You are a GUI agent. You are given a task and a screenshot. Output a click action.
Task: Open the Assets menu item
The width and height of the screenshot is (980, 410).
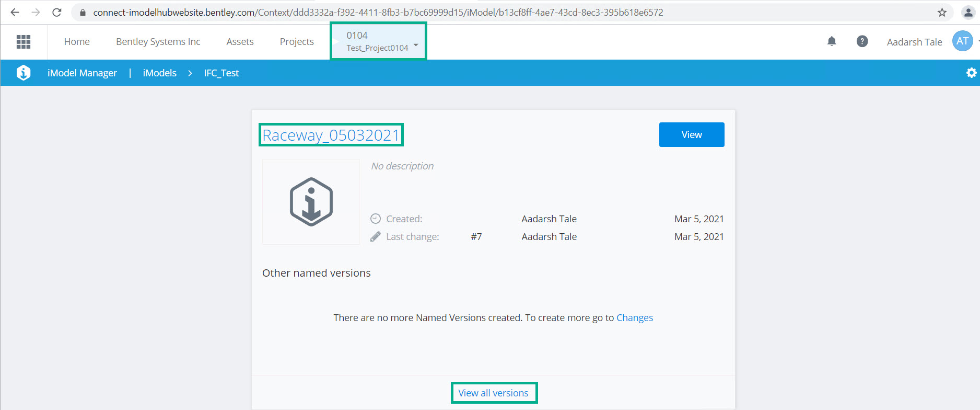pyautogui.click(x=240, y=42)
